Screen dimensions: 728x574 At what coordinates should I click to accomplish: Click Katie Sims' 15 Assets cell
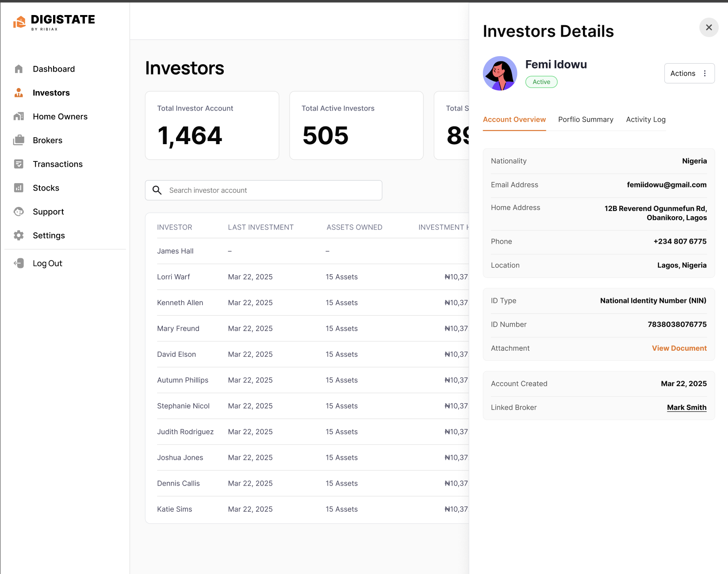pos(342,509)
